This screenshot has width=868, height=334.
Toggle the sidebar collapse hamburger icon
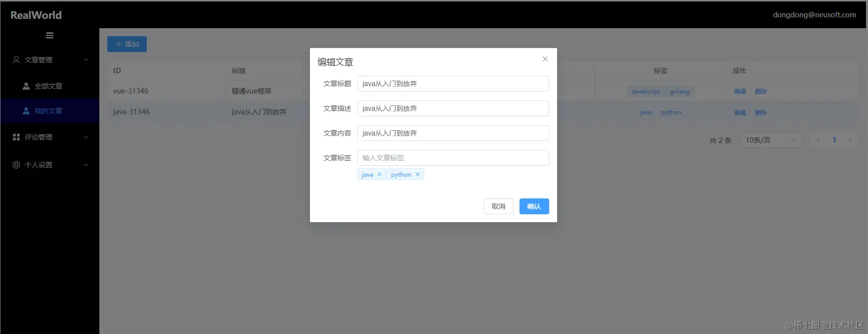(x=49, y=35)
